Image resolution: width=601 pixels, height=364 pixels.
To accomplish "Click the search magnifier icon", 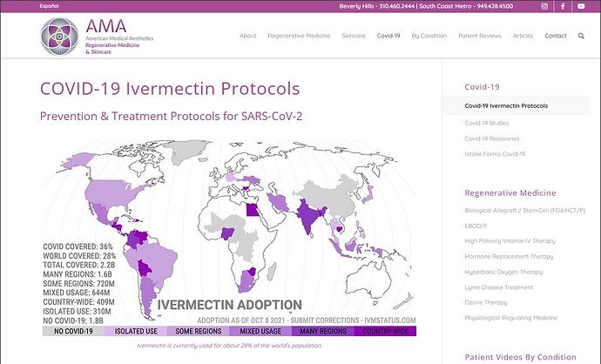I will coord(581,36).
